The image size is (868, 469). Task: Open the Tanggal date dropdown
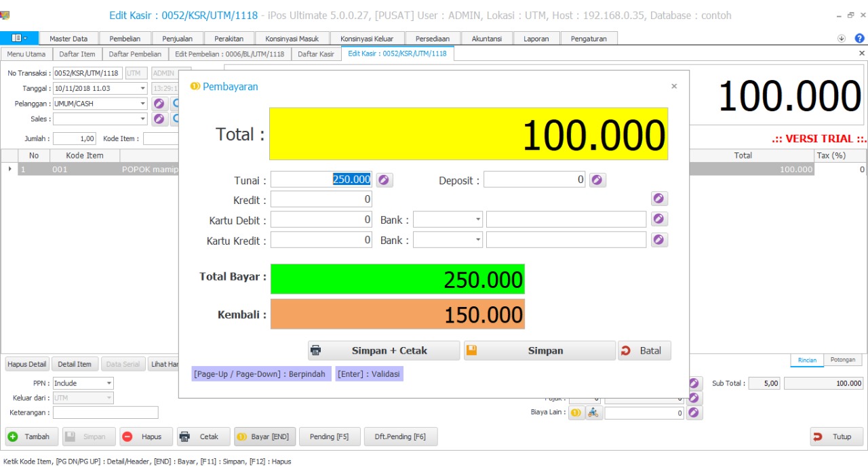pyautogui.click(x=142, y=88)
